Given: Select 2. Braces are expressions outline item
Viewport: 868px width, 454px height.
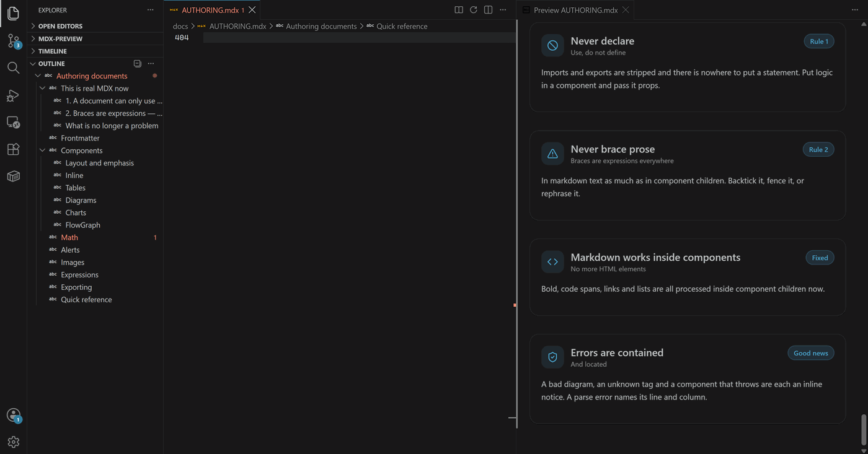Looking at the screenshot, I should 113,113.
